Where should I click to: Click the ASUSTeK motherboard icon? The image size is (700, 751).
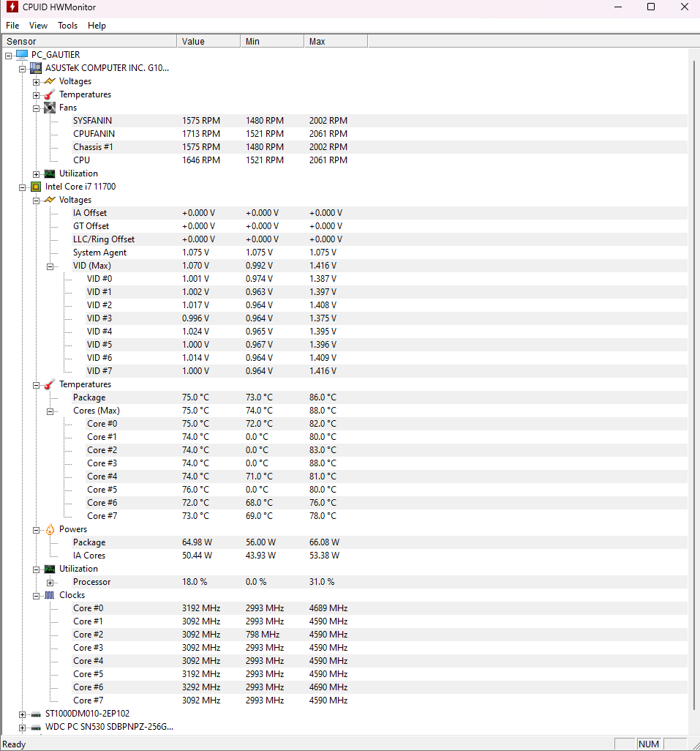coord(35,68)
